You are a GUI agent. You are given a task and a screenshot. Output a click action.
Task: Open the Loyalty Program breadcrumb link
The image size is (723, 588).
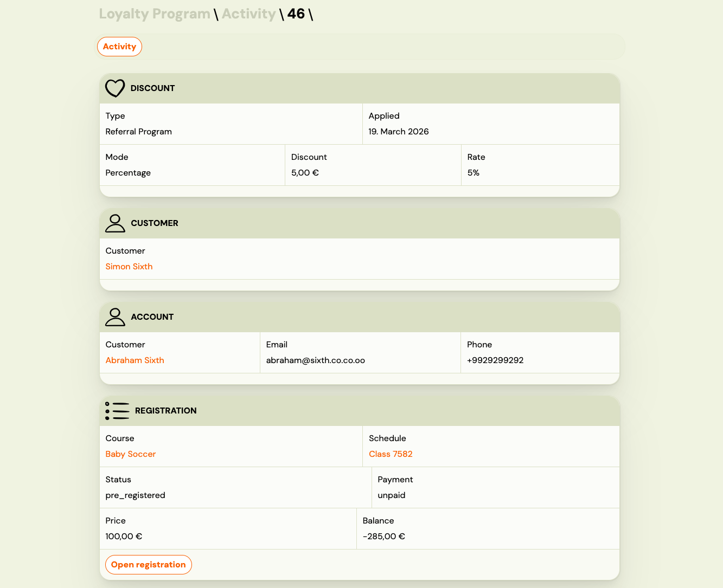pos(154,14)
